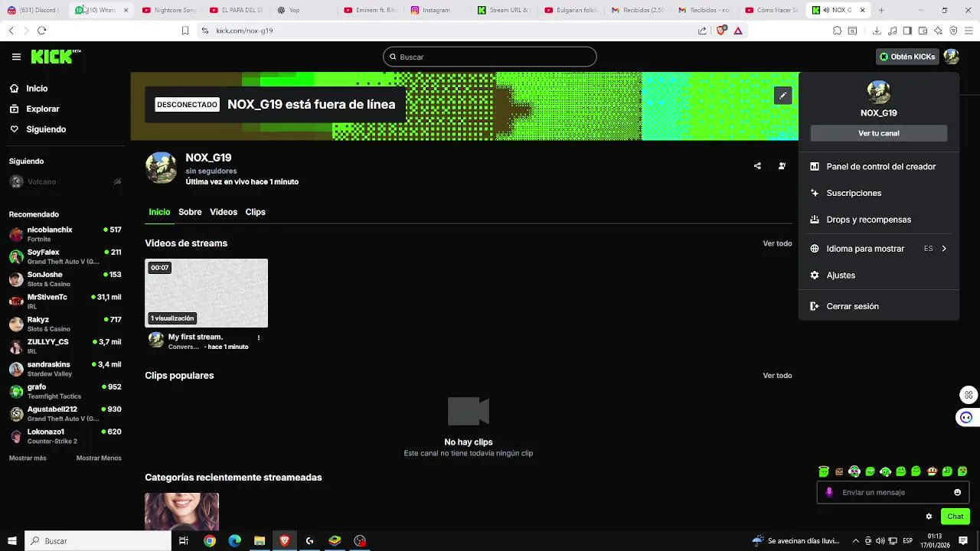Click the purple identity icon in chat input
Screen dimensions: 980x551
pyautogui.click(x=829, y=492)
